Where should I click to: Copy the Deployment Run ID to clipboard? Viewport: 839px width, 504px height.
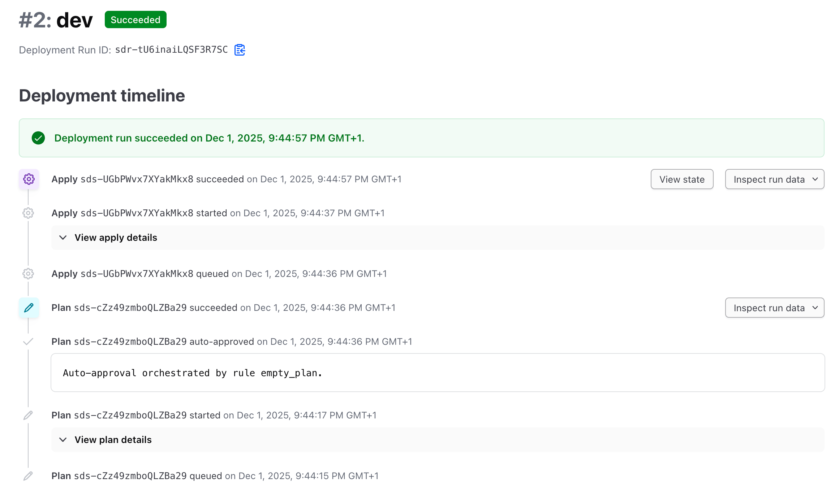point(240,50)
